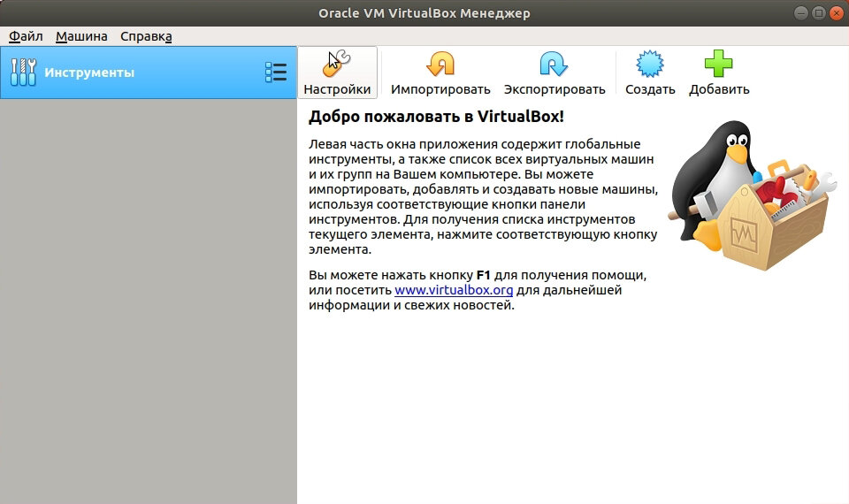
Task: Close the VirtualBox Manager window
Action: click(837, 13)
